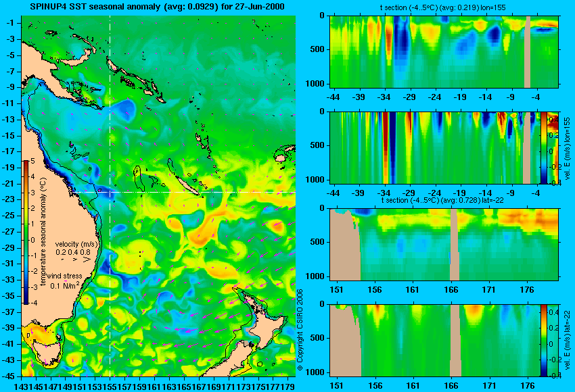575x392 pixels.
Task: Open the temperature section plot for lat=-22
Action: click(x=444, y=245)
